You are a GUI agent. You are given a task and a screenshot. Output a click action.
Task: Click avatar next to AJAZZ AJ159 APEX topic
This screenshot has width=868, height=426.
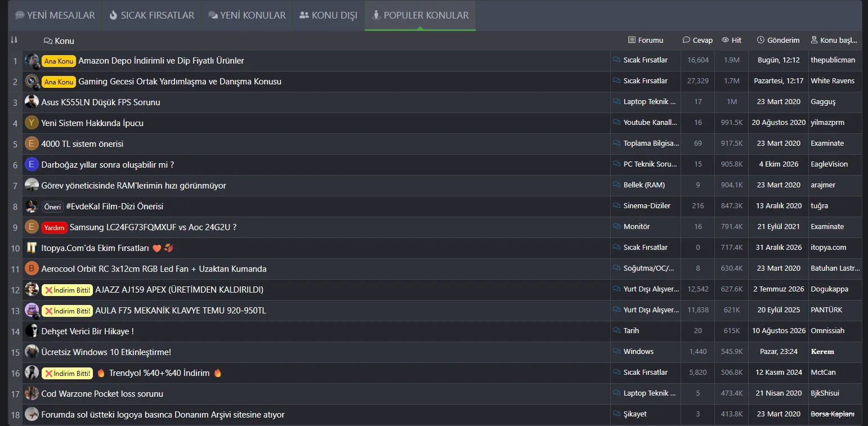(x=32, y=290)
